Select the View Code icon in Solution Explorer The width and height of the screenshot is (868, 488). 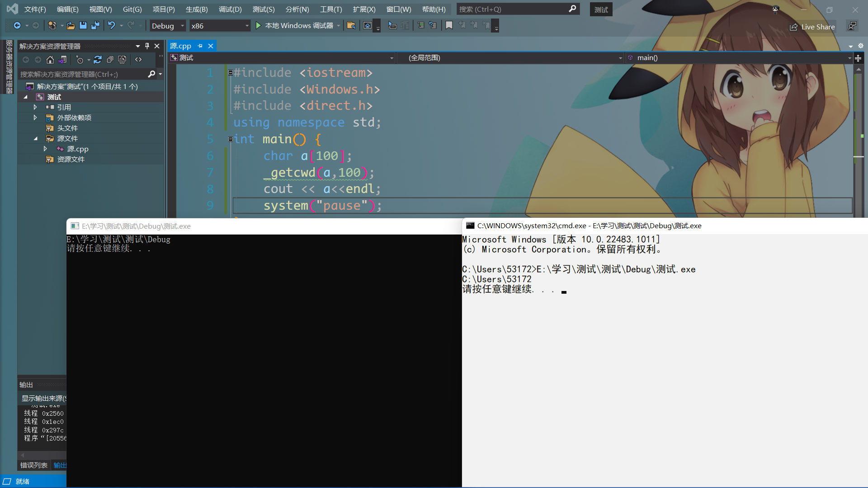[138, 59]
